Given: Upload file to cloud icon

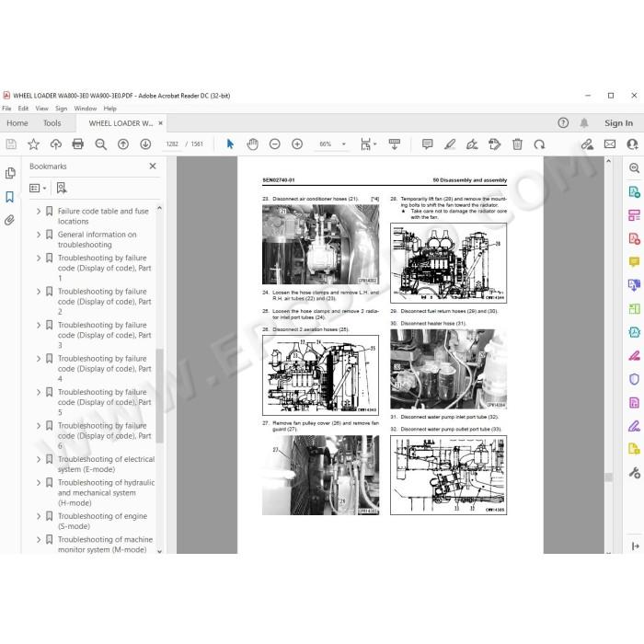Looking at the screenshot, I should point(55,144).
